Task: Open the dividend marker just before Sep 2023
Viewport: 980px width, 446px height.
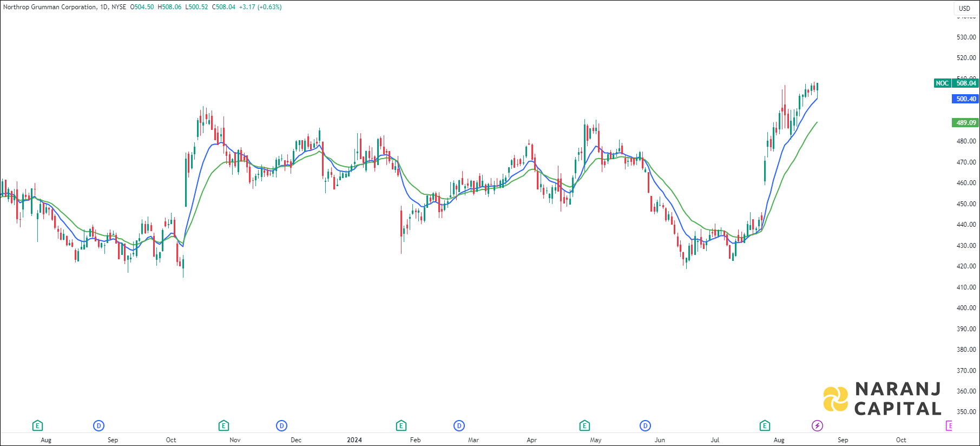Action: tap(98, 426)
